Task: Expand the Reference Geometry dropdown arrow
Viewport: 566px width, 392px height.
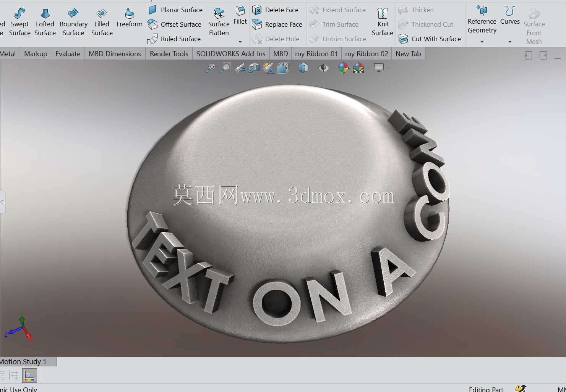Action: tap(482, 42)
